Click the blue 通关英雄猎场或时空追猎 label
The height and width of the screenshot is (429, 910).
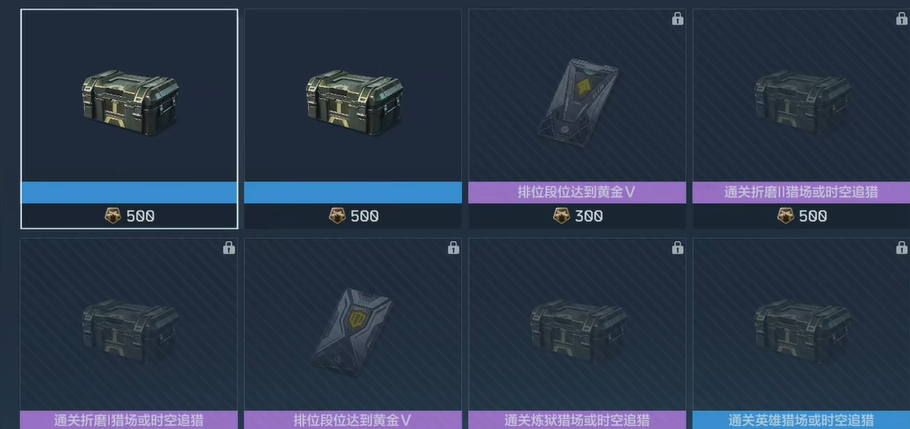[x=801, y=420]
